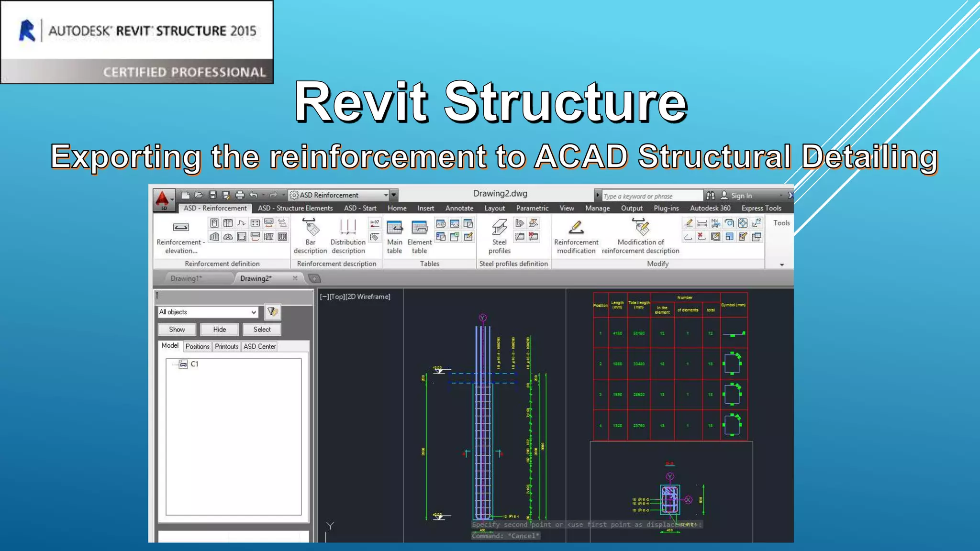Click the Print icon in the quick toolbar
The image size is (980, 551).
click(240, 195)
